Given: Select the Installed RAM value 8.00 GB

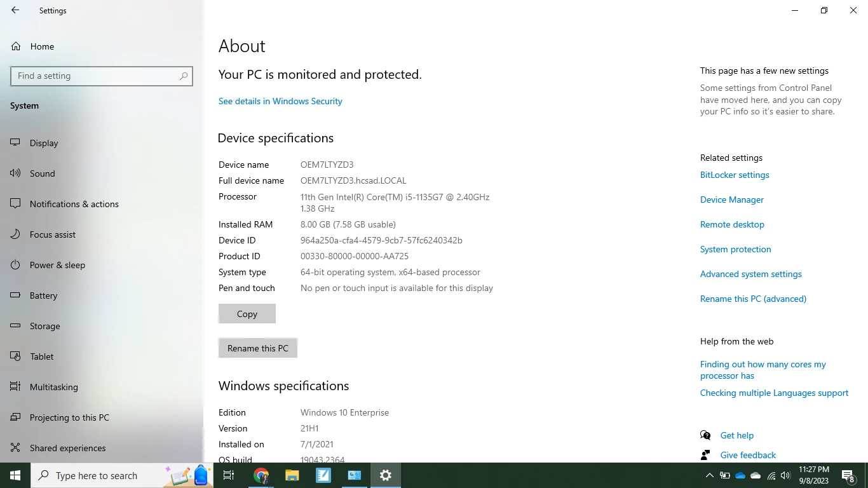Looking at the screenshot, I should click(348, 224).
